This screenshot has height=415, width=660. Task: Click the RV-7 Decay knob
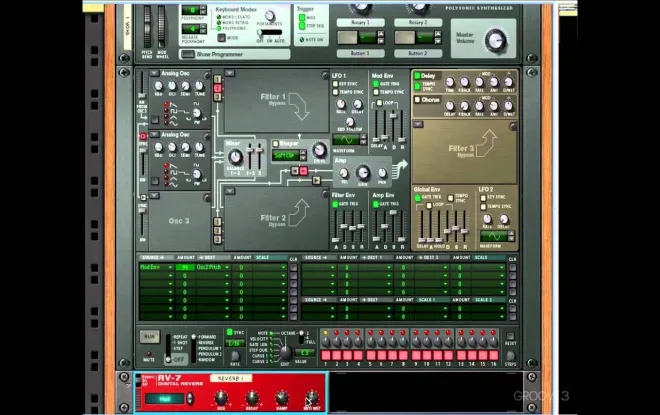pos(252,397)
